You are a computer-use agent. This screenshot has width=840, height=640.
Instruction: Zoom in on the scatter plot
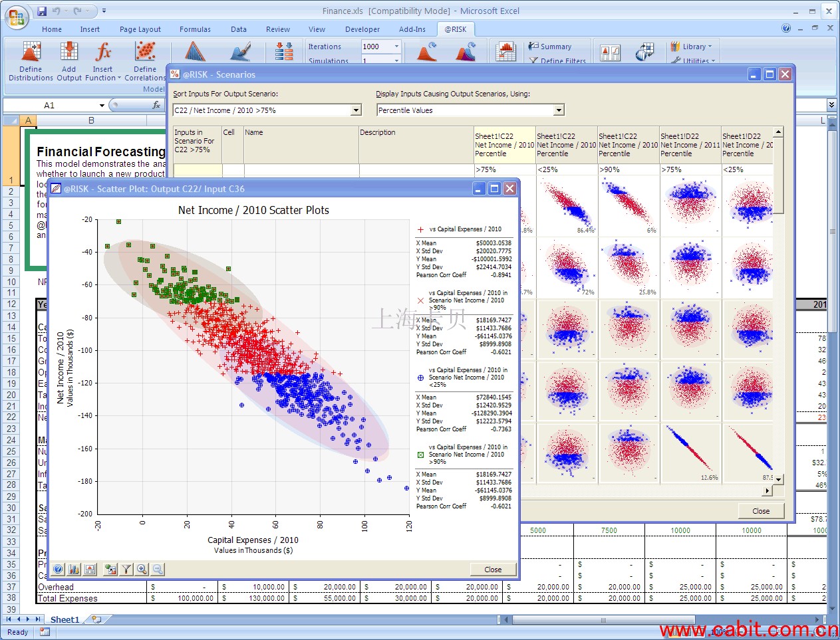tap(142, 570)
